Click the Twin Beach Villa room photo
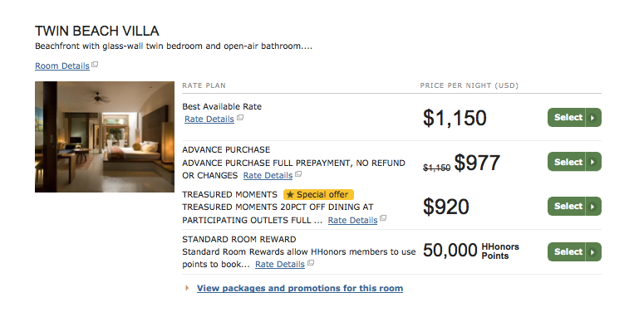The height and width of the screenshot is (312, 644). [x=105, y=137]
